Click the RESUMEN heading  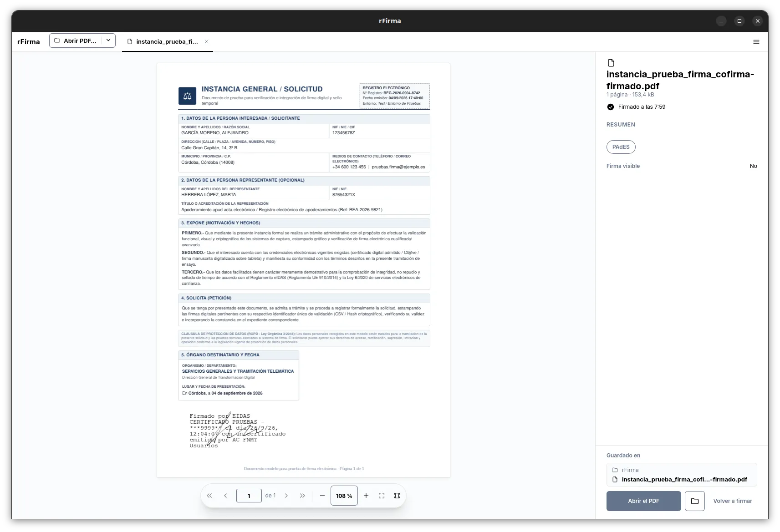point(621,125)
